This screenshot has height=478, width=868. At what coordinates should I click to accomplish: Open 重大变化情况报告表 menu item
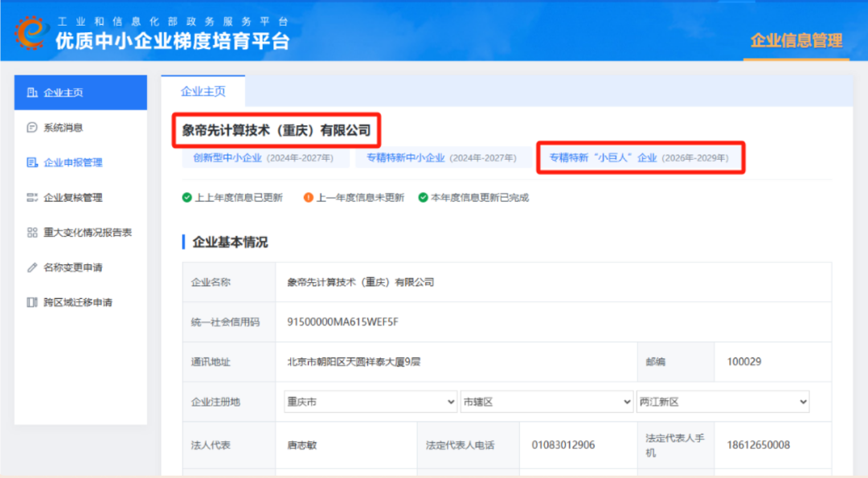tap(81, 232)
